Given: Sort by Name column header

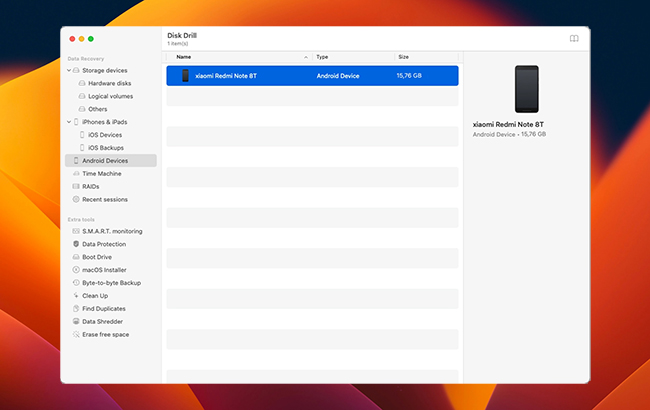Looking at the screenshot, I should point(184,57).
